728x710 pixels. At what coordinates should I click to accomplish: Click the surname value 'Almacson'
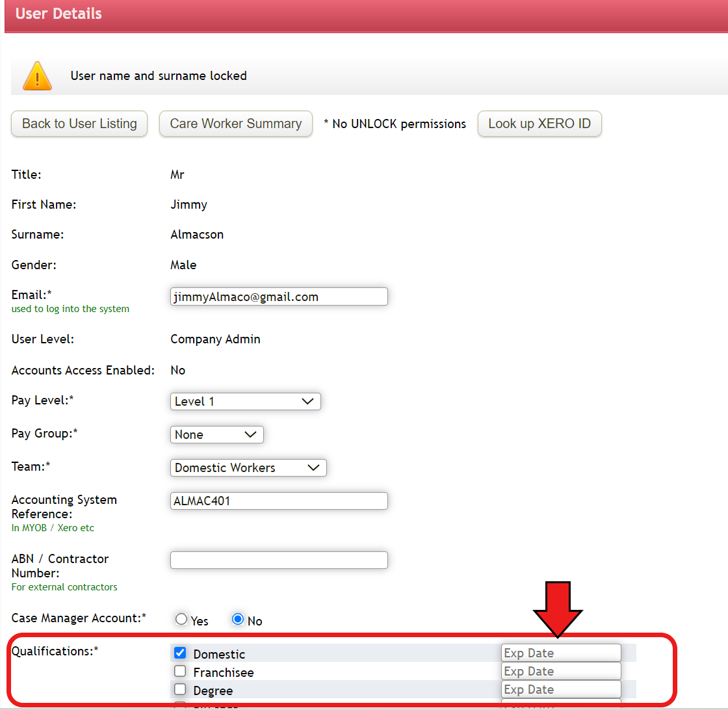click(197, 235)
